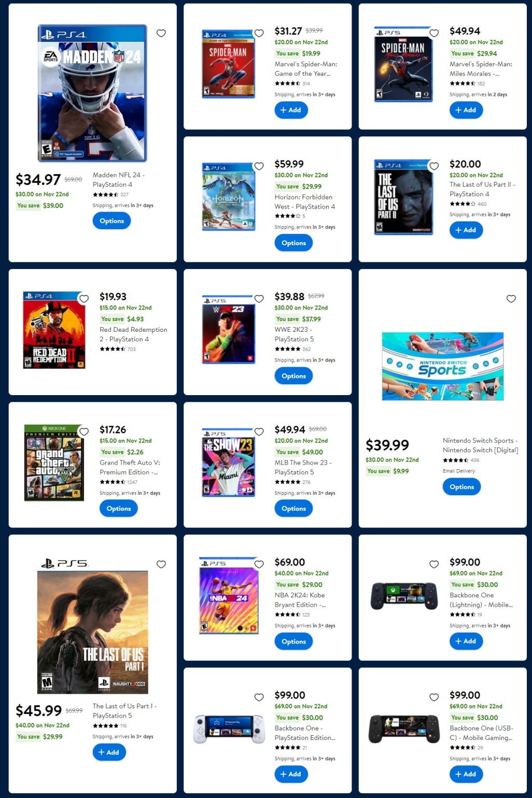Image resolution: width=532 pixels, height=798 pixels.
Task: Open Red Dead Redemption 2 product title link
Action: (x=133, y=334)
